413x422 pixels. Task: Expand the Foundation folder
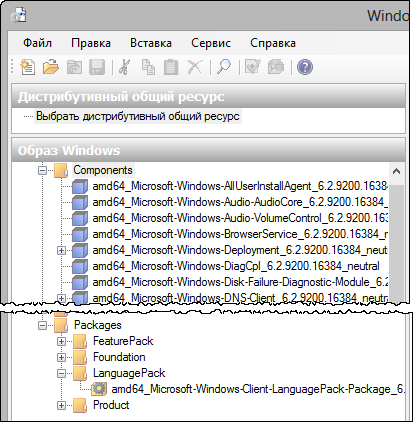(x=61, y=357)
